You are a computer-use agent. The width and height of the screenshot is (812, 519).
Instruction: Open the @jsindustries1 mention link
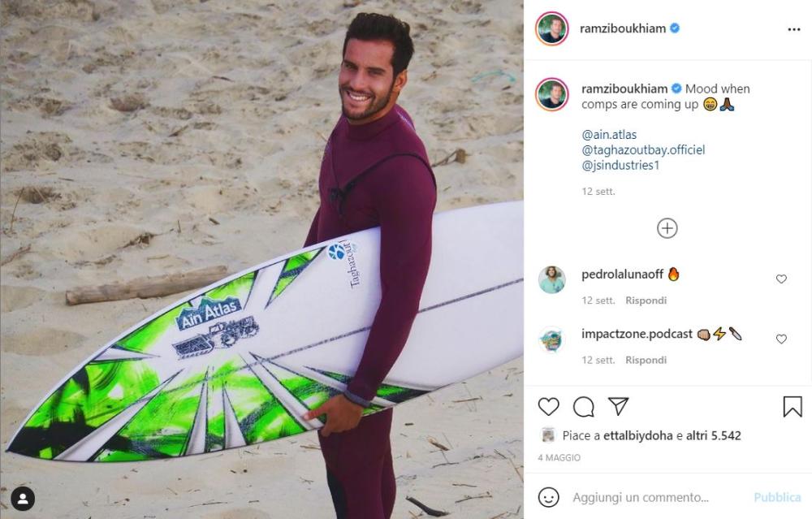click(x=620, y=165)
